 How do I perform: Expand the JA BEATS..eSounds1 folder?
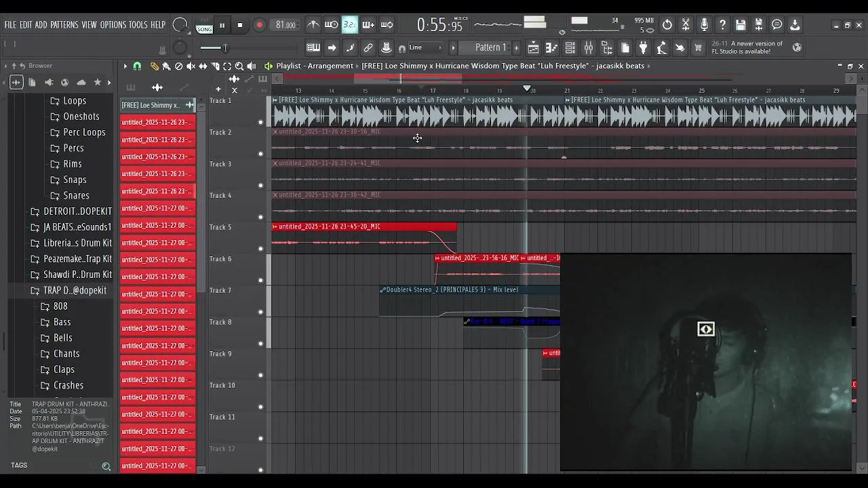(x=71, y=227)
